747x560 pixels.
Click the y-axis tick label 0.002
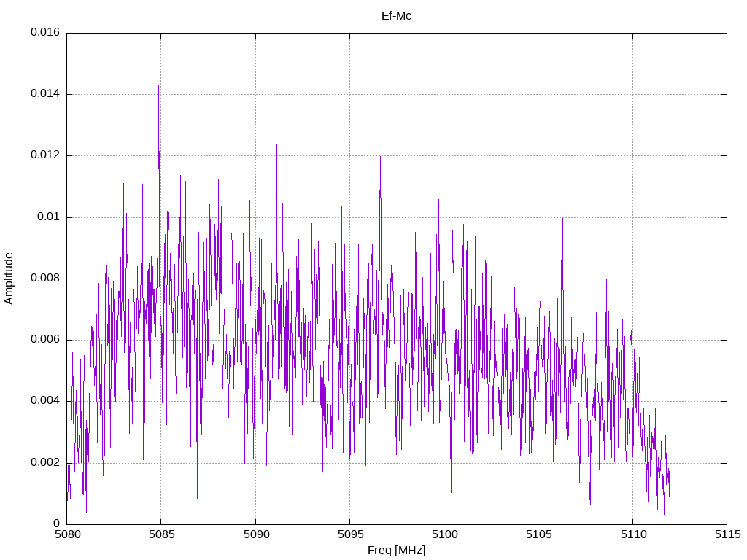click(x=45, y=463)
